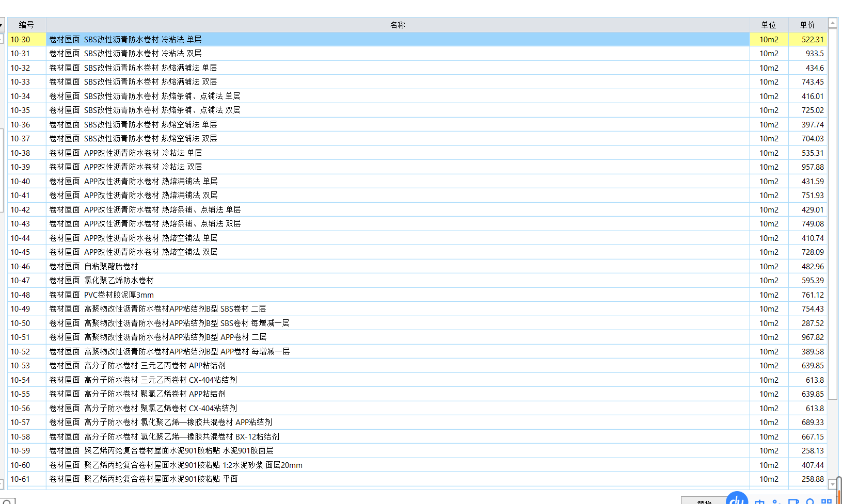Select code cell 10-41

27,196
